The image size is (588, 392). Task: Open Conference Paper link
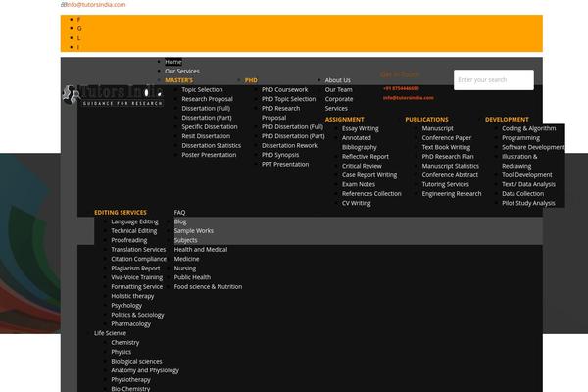click(x=447, y=138)
